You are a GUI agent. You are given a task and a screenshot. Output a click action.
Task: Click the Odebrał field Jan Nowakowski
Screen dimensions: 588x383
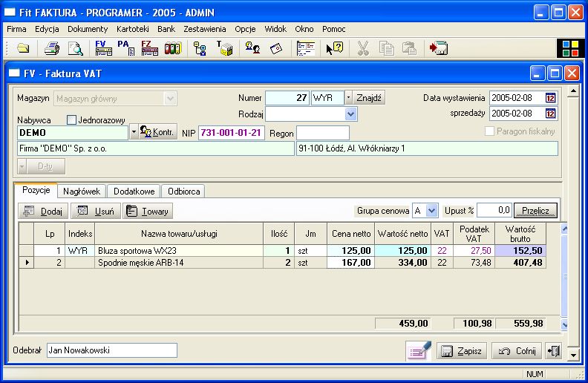[112, 350]
